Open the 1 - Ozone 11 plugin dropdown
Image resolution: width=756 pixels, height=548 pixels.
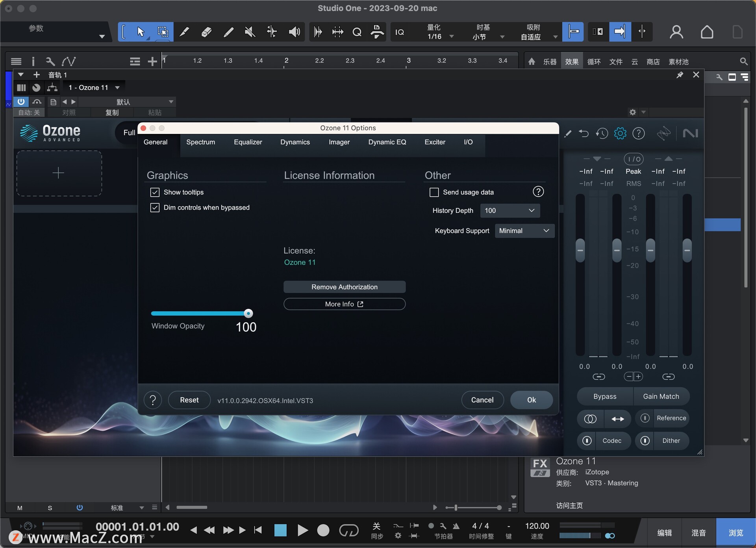click(94, 87)
